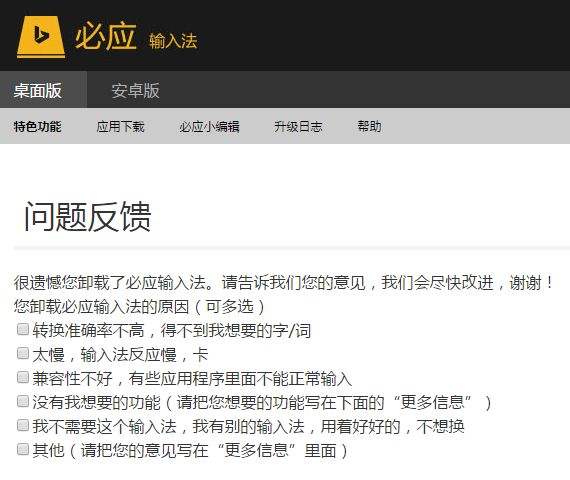The height and width of the screenshot is (480, 570).
Task: Open the 特色功能 menu item
Action: pyautogui.click(x=38, y=127)
